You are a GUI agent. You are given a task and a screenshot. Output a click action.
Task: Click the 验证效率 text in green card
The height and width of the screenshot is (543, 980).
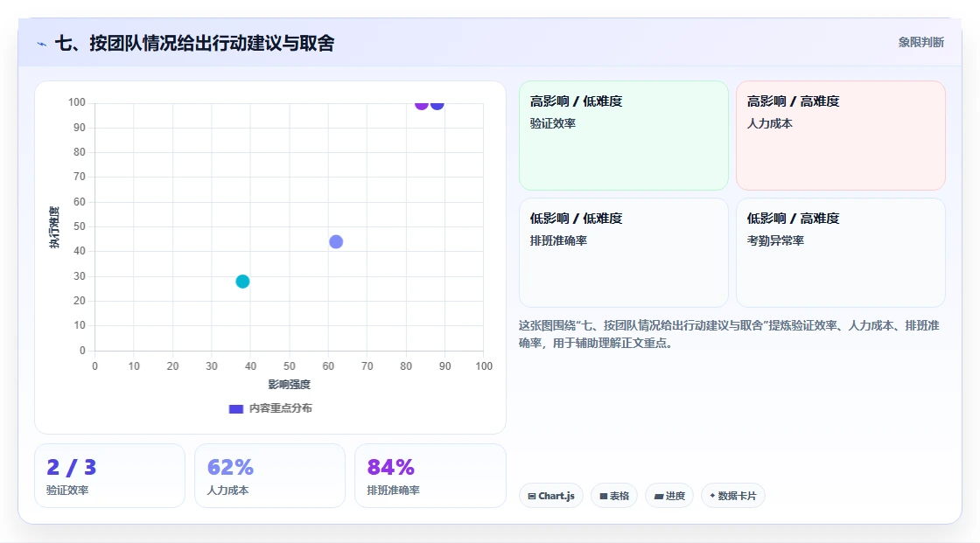(553, 123)
